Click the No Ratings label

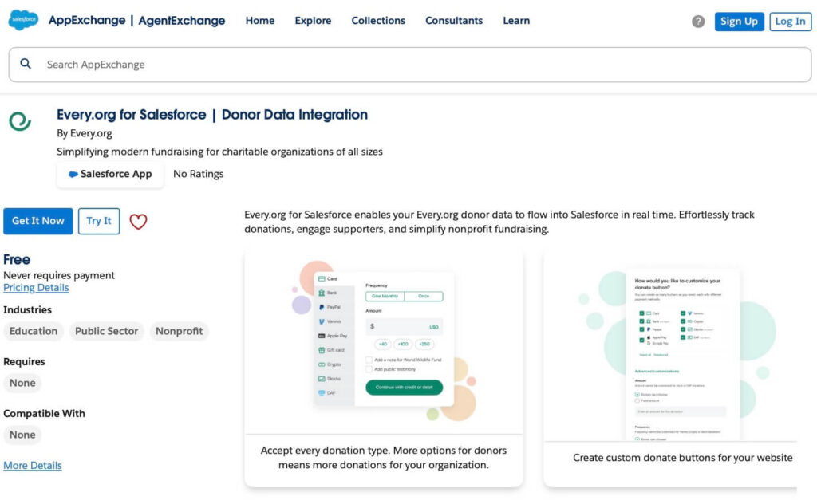click(x=199, y=174)
